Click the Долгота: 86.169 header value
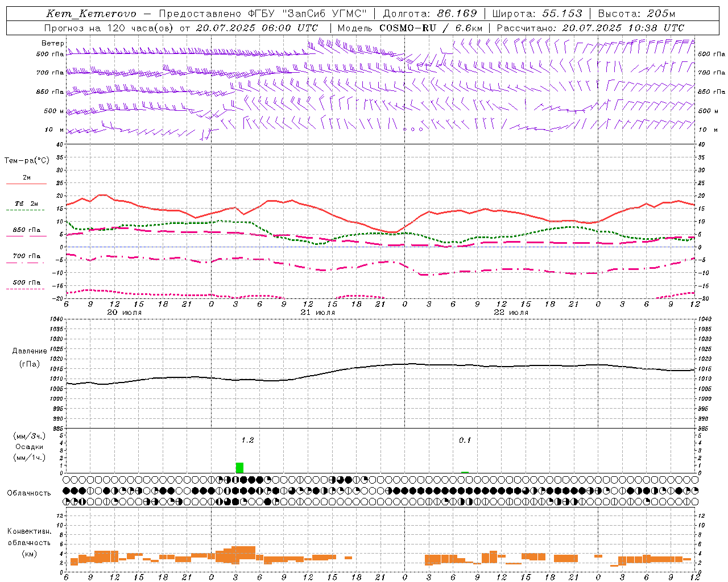Screen dimensions: 728x582 click(x=430, y=14)
